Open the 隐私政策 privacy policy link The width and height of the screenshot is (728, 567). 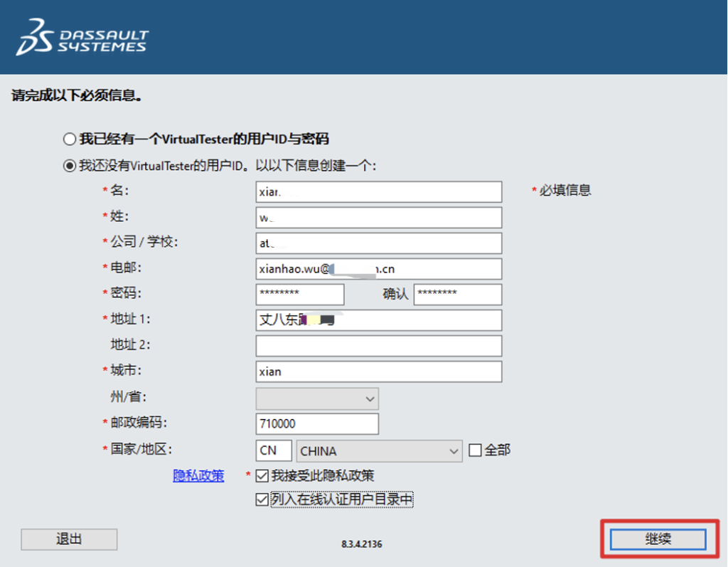pyautogui.click(x=198, y=476)
